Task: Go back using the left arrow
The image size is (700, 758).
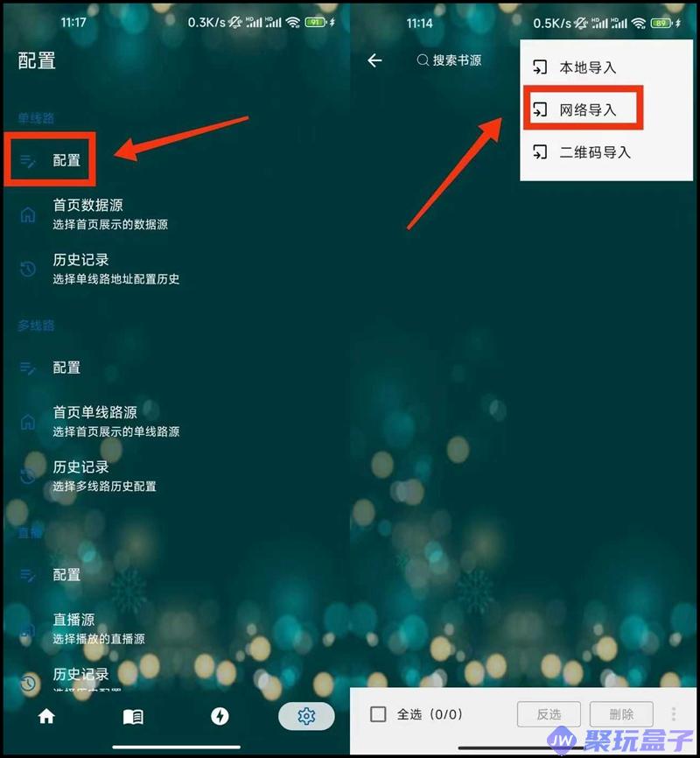Action: point(374,60)
